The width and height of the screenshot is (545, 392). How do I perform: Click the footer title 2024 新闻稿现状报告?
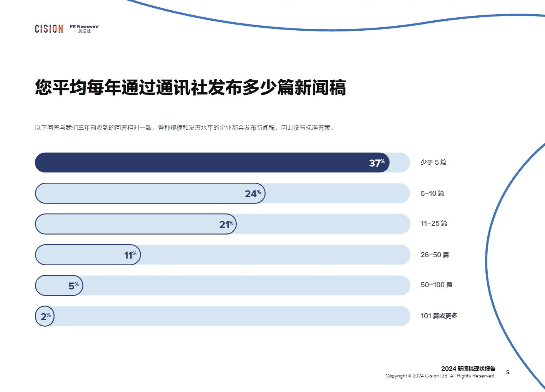(x=468, y=369)
